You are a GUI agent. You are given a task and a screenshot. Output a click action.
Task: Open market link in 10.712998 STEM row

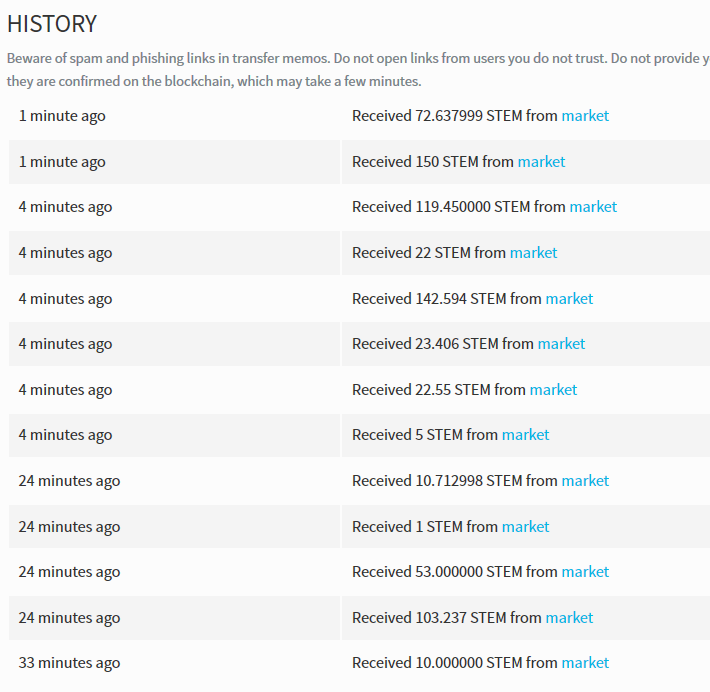pyautogui.click(x=585, y=481)
